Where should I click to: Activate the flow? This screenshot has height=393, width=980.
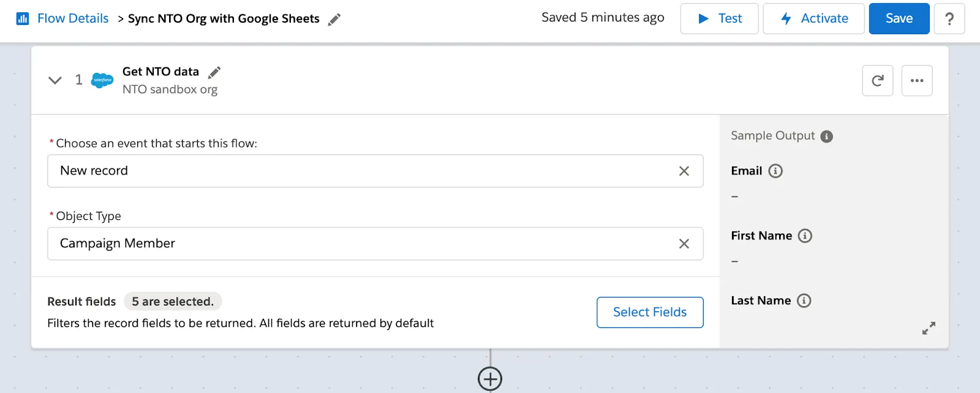(813, 18)
